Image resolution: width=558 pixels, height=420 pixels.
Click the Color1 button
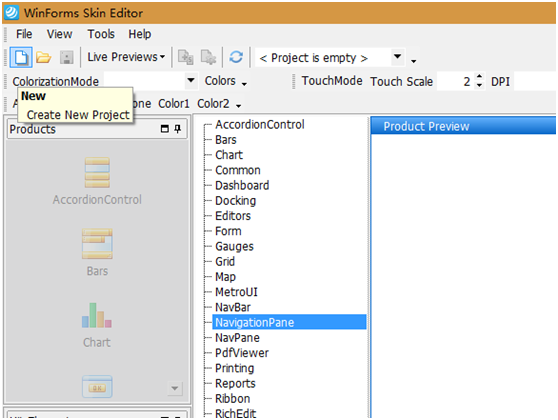click(x=174, y=104)
